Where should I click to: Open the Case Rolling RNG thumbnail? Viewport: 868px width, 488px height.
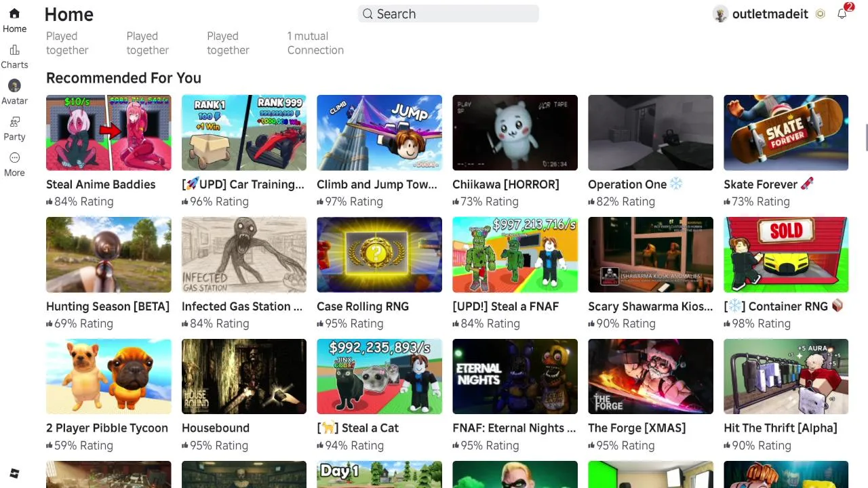[x=379, y=255]
